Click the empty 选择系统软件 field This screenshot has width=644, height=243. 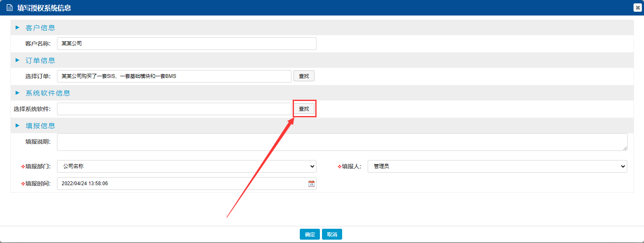click(174, 109)
